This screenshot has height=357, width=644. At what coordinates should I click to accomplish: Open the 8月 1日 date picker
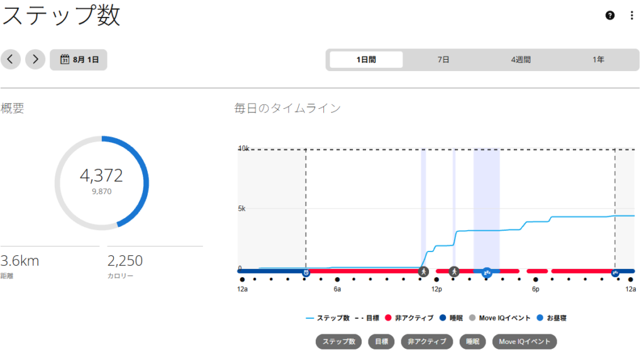(79, 60)
